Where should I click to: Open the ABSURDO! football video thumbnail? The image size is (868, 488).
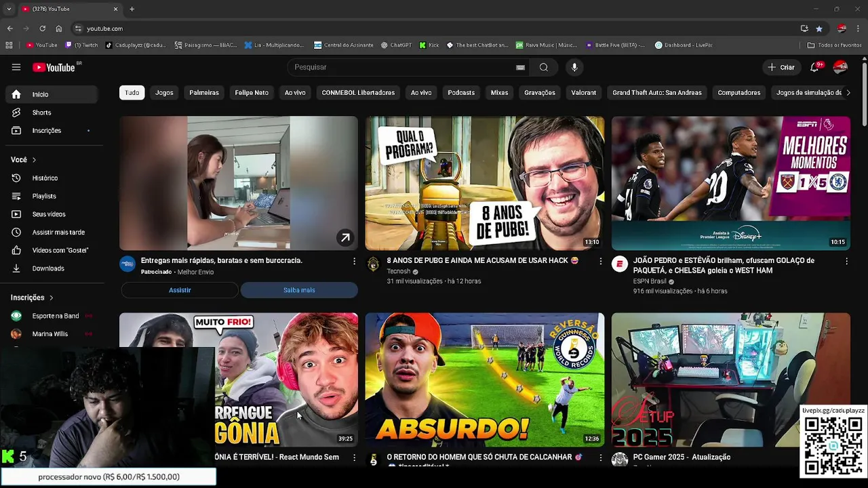pos(485,380)
